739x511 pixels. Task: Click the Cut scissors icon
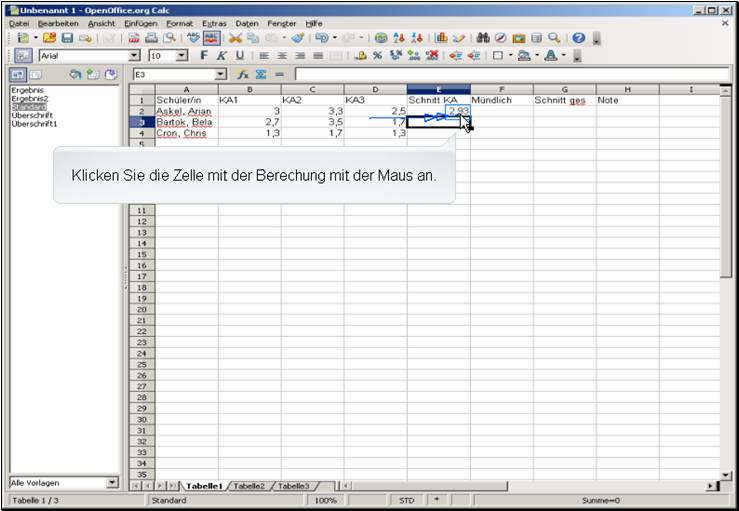[236, 37]
